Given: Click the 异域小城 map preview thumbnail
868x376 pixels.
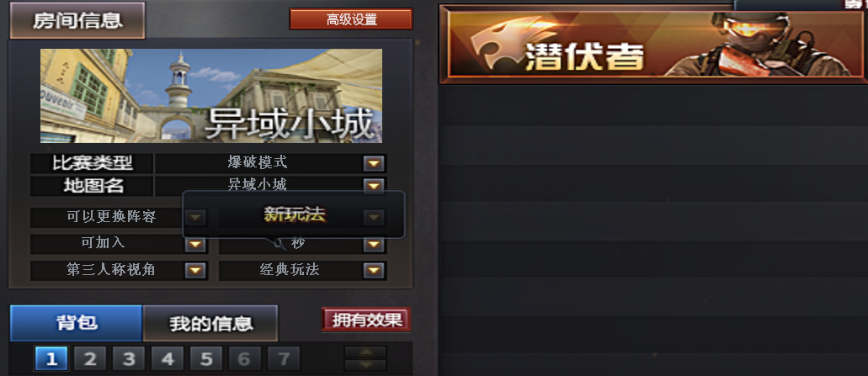Looking at the screenshot, I should click(x=211, y=96).
